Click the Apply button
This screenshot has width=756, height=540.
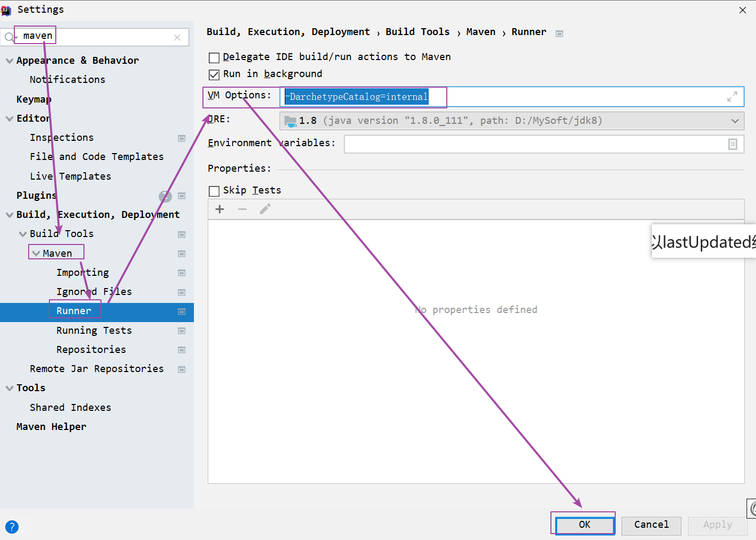click(718, 525)
